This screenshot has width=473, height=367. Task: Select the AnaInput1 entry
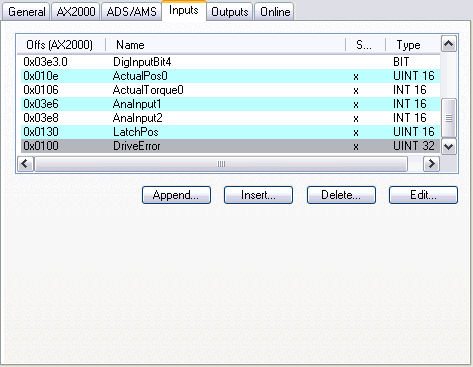[x=230, y=104]
